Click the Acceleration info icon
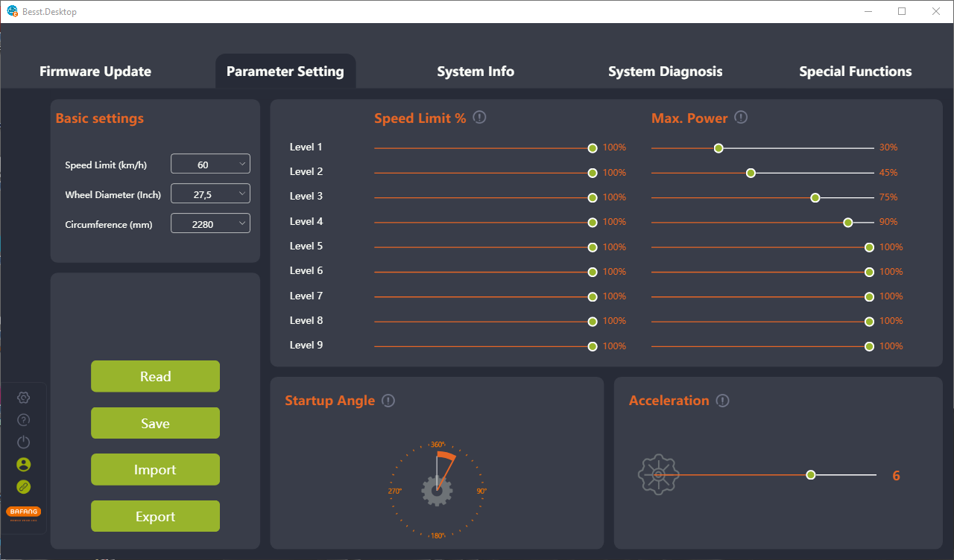The width and height of the screenshot is (954, 560). [722, 401]
